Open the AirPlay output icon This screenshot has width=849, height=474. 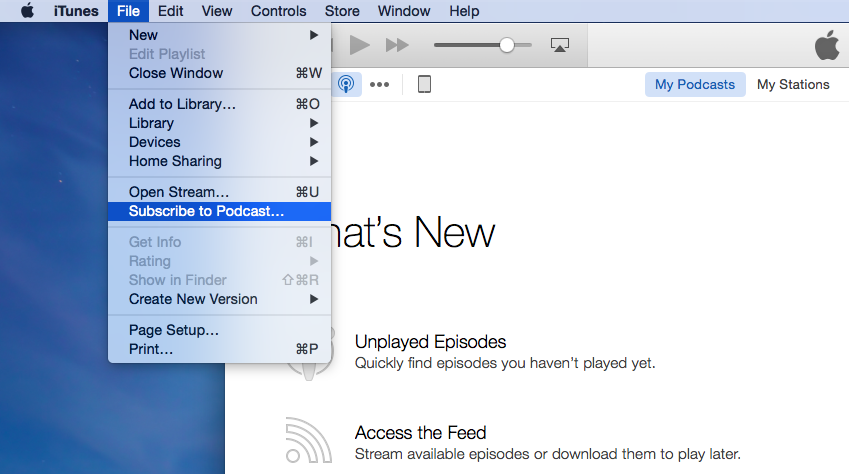click(560, 45)
